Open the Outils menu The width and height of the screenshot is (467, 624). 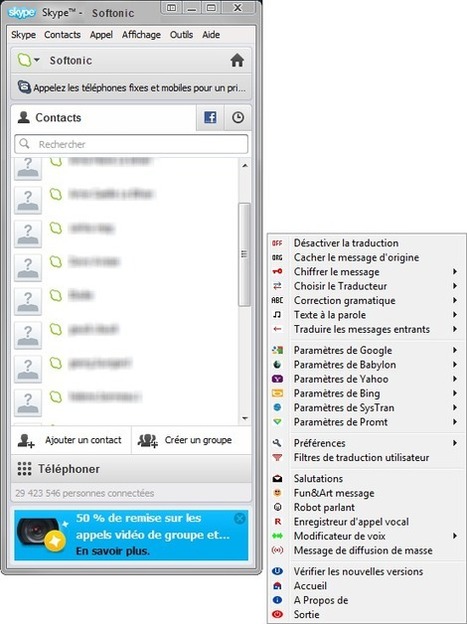point(181,35)
